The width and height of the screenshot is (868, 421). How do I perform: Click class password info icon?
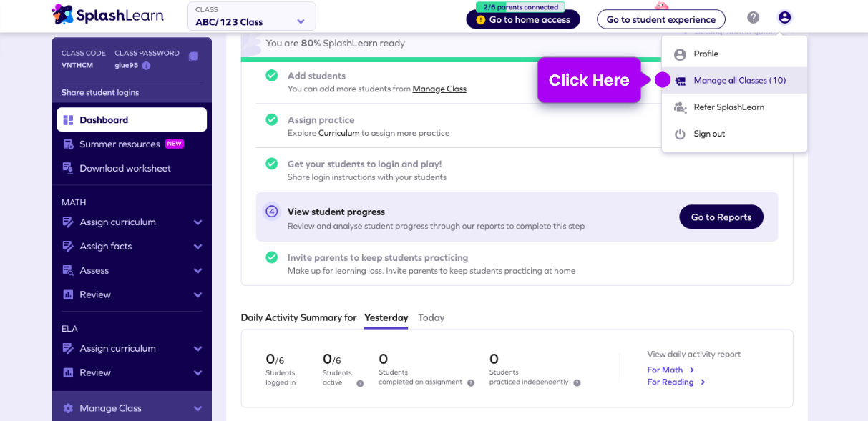[146, 66]
